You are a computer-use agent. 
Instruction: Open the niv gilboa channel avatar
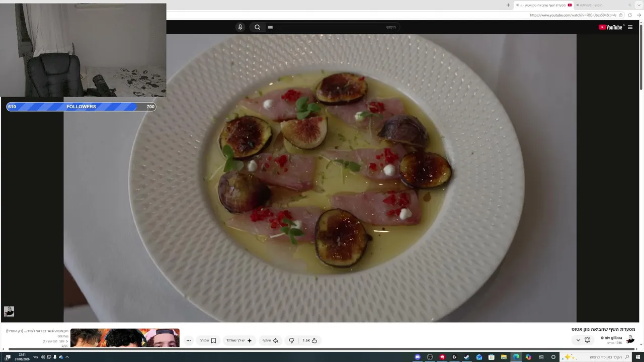(630, 340)
